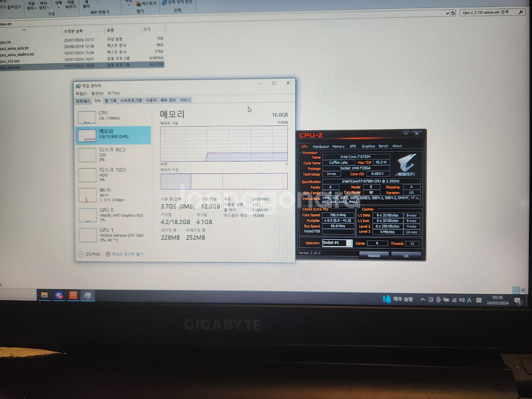Switch to 시작프로그램 tab in Task Manager
532x399 pixels.
click(131, 101)
